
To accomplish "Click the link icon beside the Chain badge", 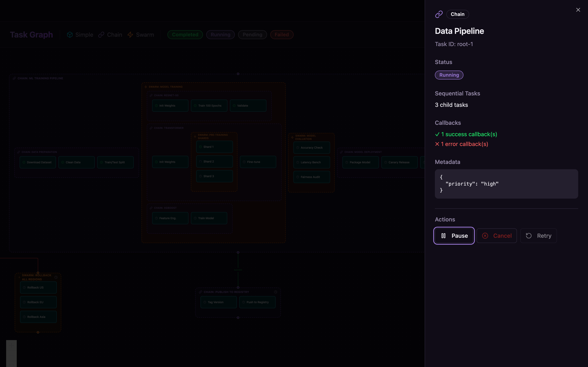I will [439, 14].
